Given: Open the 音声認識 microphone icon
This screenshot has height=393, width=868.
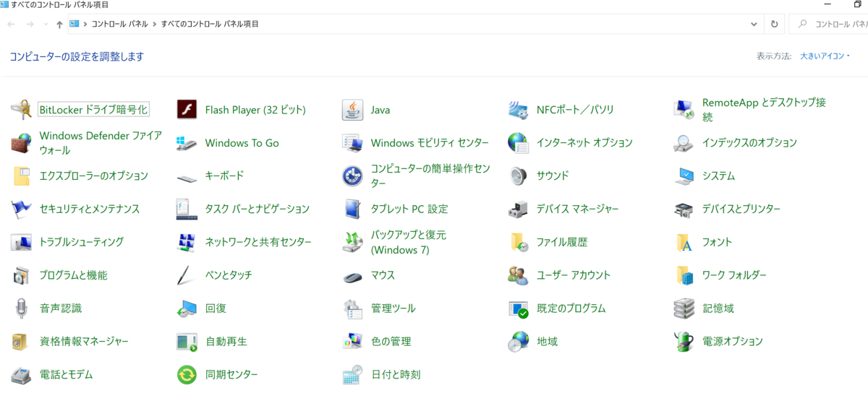Looking at the screenshot, I should coord(21,308).
